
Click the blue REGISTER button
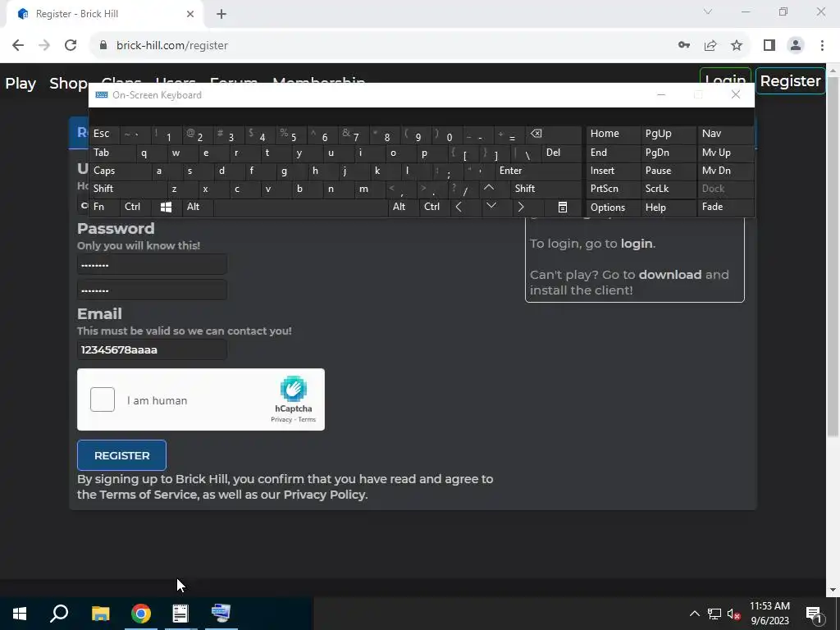[121, 455]
